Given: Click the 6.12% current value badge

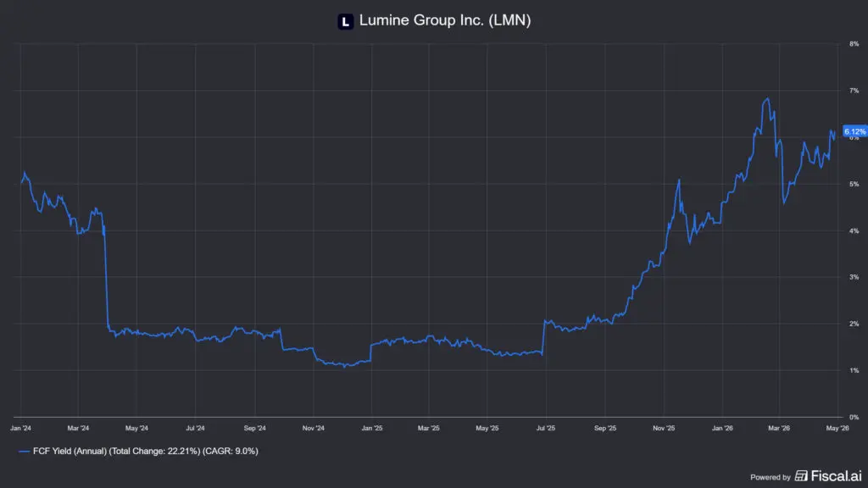Looking at the screenshot, I should [854, 131].
